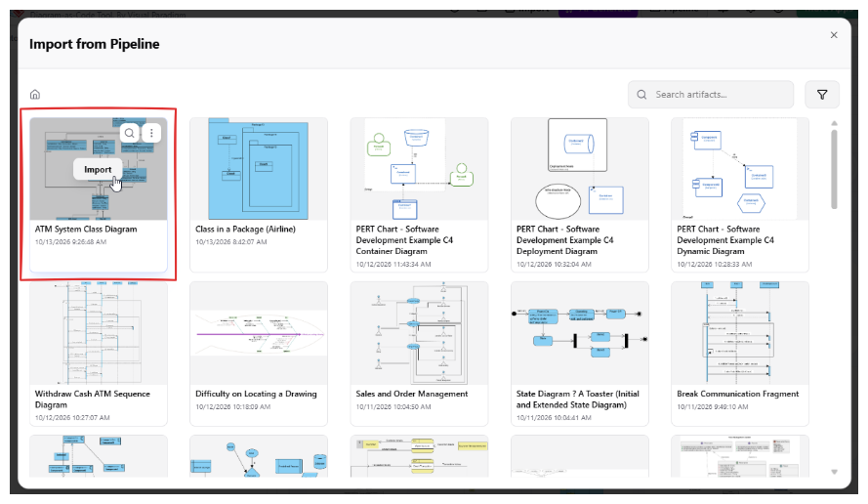
Task: Close the Import from Pipeline dialog
Action: 834,35
